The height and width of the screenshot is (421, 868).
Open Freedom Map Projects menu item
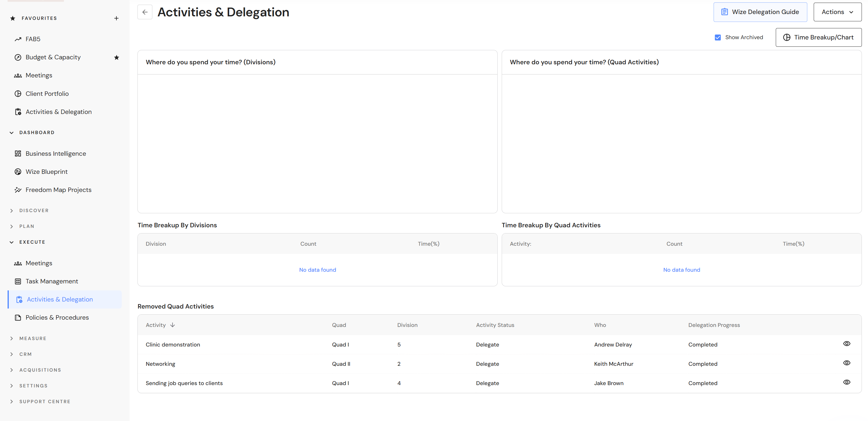click(x=58, y=190)
